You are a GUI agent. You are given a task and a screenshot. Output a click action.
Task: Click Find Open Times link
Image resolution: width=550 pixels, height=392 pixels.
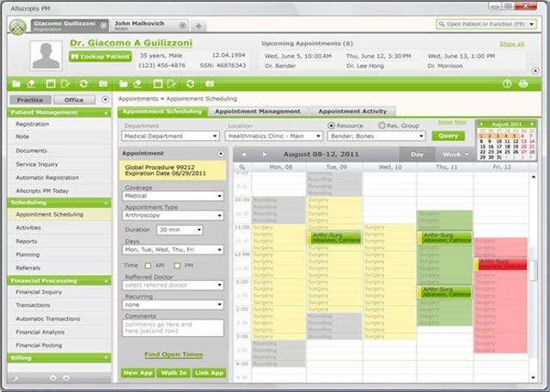pos(174,354)
